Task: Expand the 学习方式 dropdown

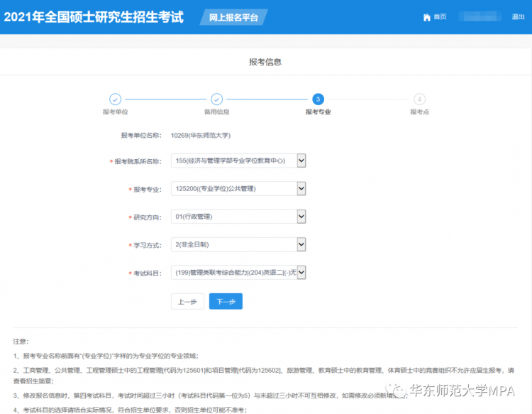Action: (238, 244)
